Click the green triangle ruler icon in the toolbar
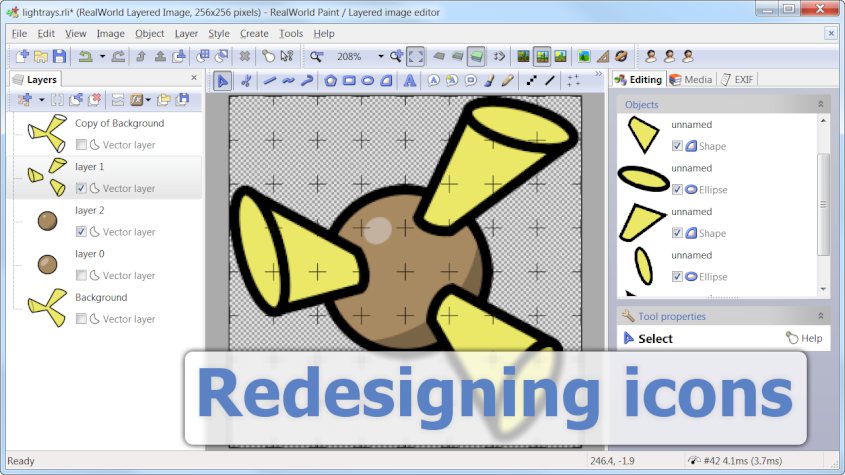 pyautogui.click(x=602, y=56)
